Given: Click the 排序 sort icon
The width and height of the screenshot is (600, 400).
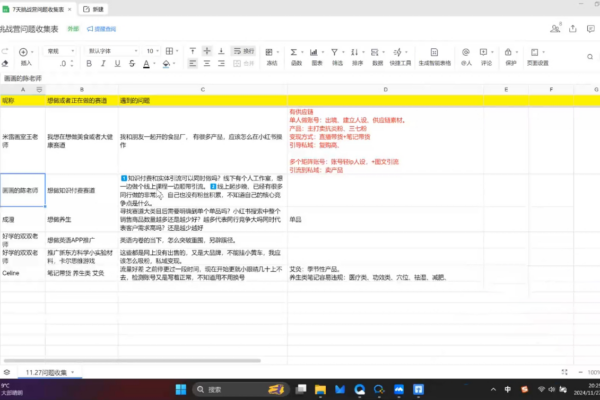Looking at the screenshot, I should click(355, 52).
